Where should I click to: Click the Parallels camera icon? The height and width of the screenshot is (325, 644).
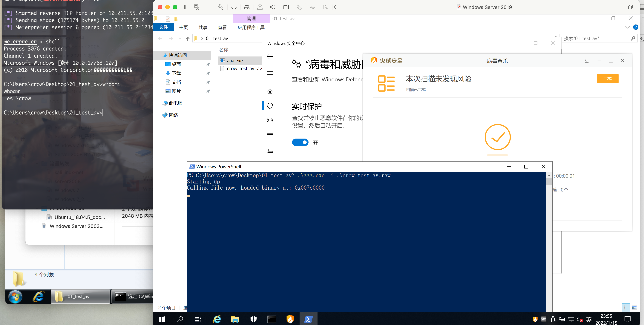pyautogui.click(x=286, y=7)
